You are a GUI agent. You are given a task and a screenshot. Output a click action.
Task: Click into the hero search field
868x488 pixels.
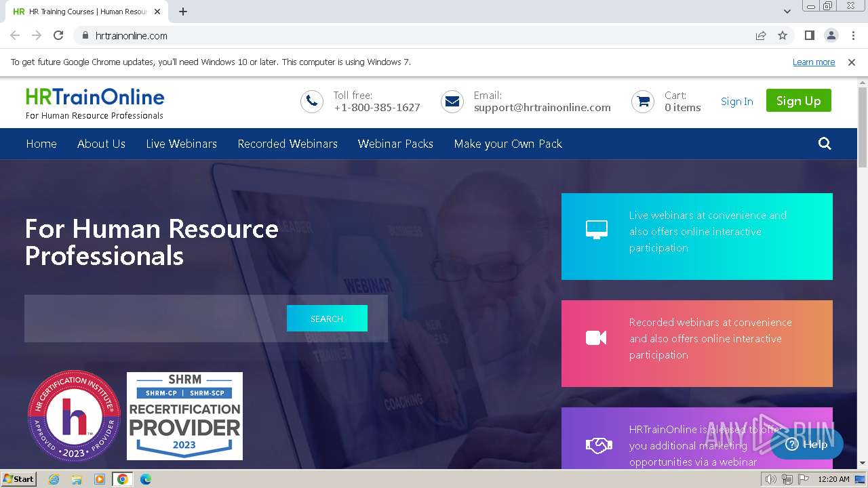[x=156, y=319]
